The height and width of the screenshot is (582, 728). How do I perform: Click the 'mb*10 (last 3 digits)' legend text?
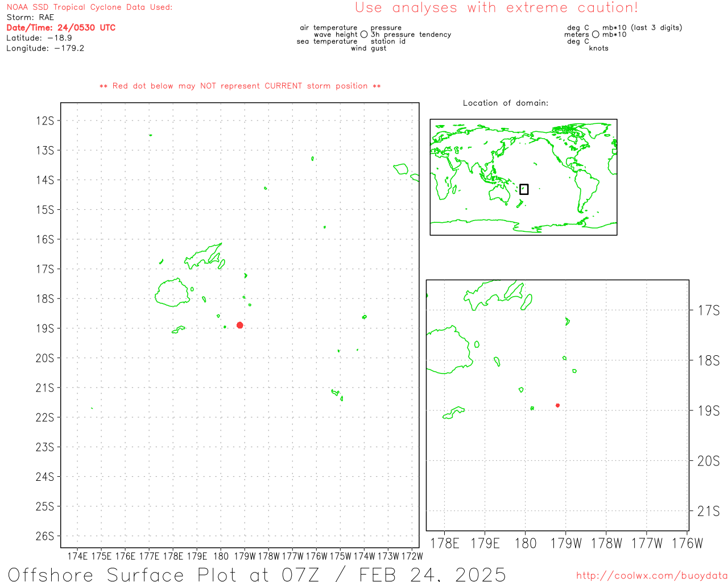[642, 28]
